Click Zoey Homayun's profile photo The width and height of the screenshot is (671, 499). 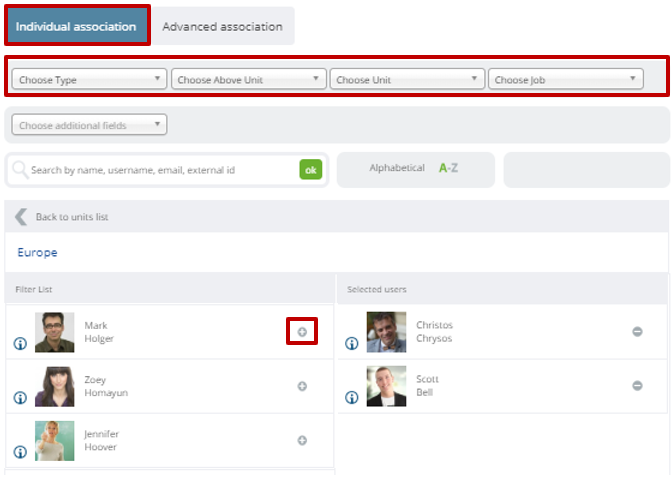(x=54, y=386)
